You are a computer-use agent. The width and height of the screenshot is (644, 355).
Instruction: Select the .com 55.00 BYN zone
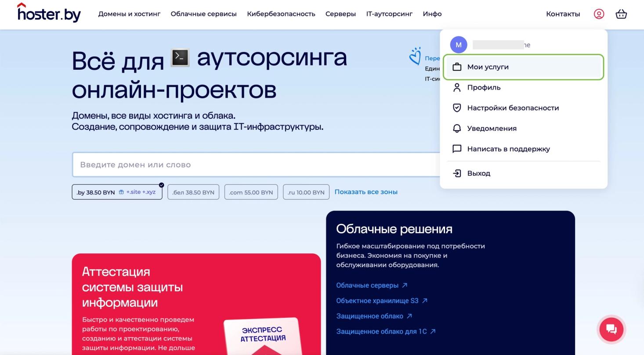coord(251,192)
